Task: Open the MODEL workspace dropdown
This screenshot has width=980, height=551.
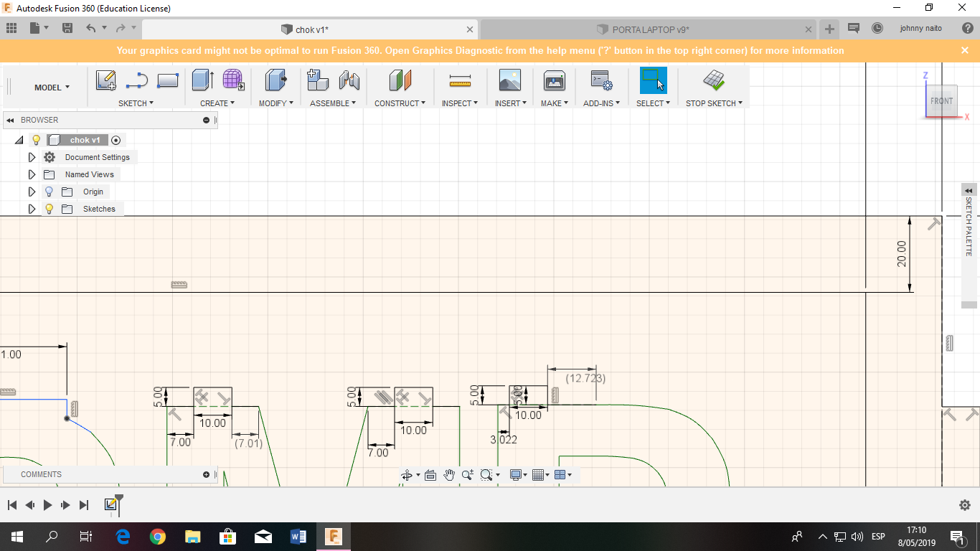Action: 52,88
